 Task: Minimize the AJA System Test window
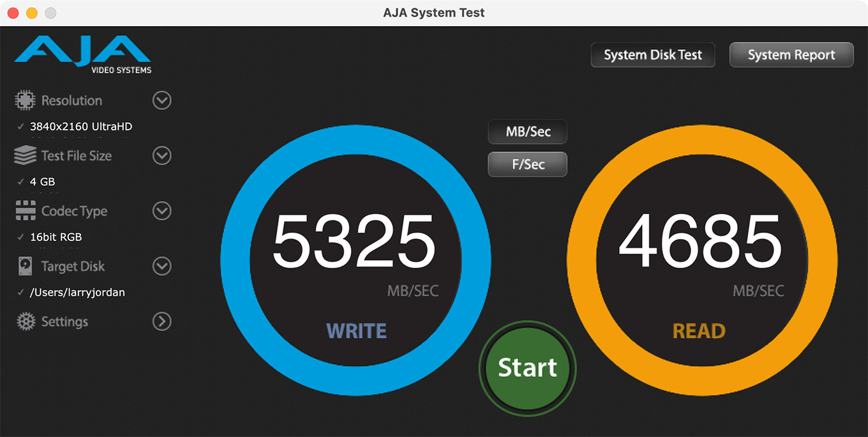(31, 13)
